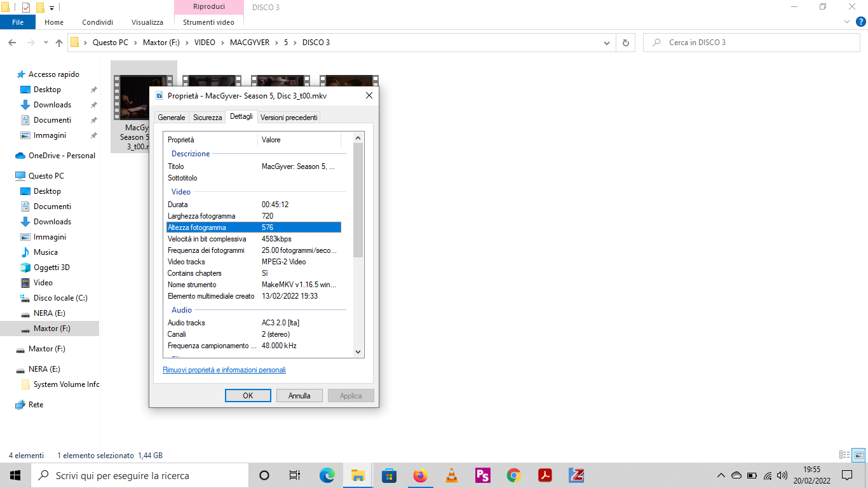Click Questo PC in address breadcrumb
Image resolution: width=868 pixels, height=488 pixels.
click(110, 43)
